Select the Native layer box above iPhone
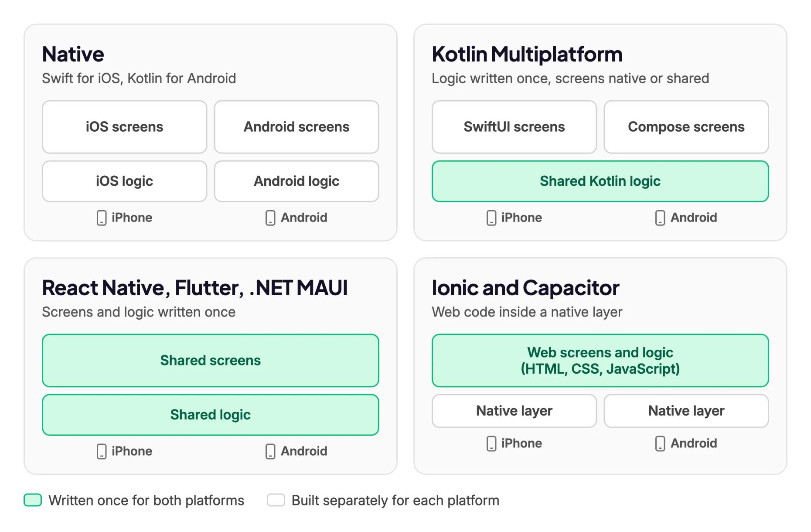 [515, 411]
